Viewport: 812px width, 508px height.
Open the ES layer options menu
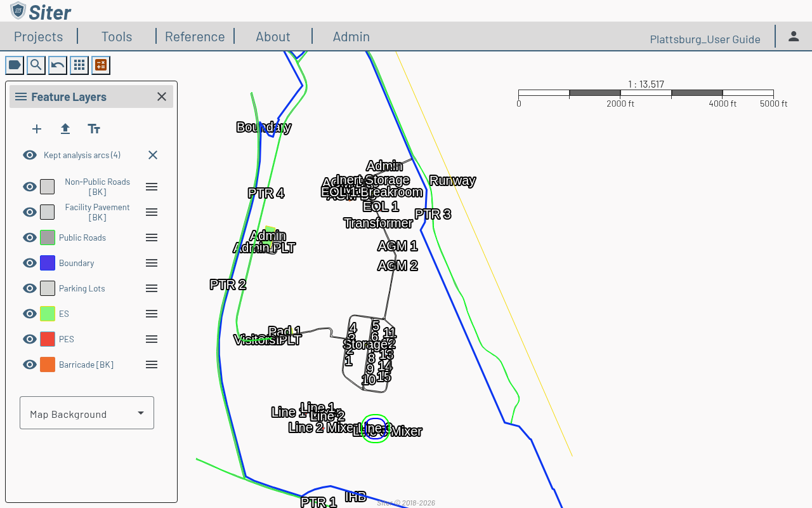pyautogui.click(x=152, y=314)
